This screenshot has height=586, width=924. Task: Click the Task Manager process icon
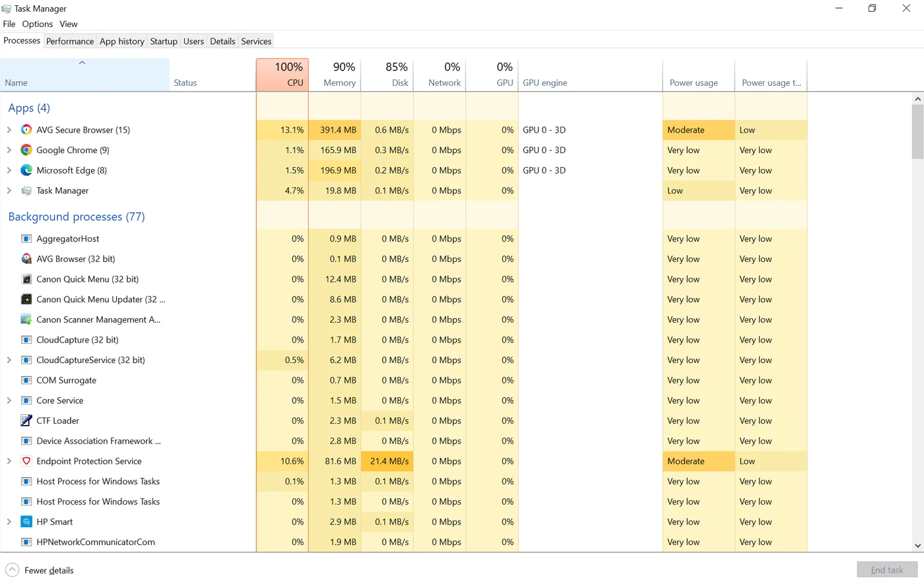point(26,191)
